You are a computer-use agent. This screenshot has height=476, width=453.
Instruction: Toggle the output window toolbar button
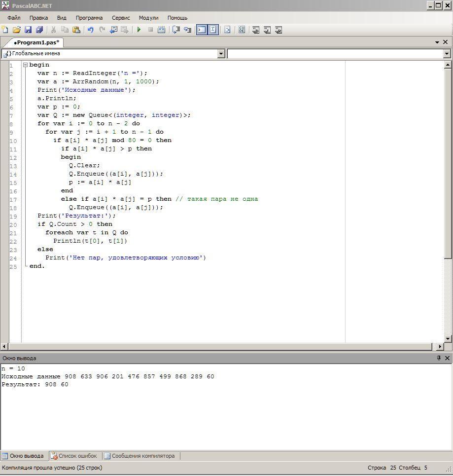tap(202, 30)
